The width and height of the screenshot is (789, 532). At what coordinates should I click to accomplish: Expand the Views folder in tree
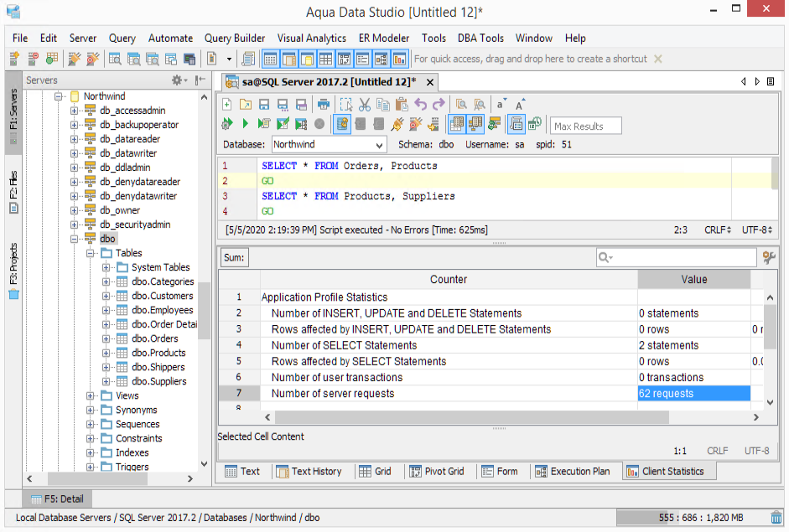click(91, 395)
